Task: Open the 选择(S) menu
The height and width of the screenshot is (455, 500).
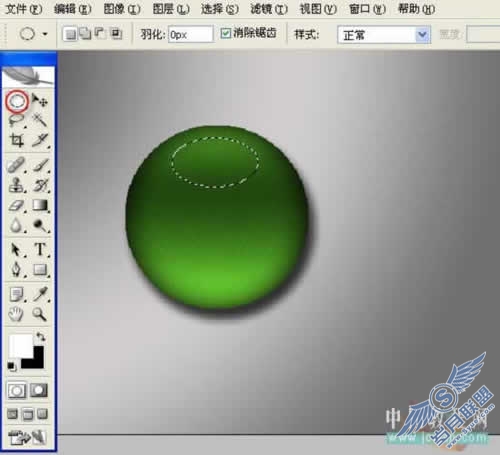Action: 220,9
